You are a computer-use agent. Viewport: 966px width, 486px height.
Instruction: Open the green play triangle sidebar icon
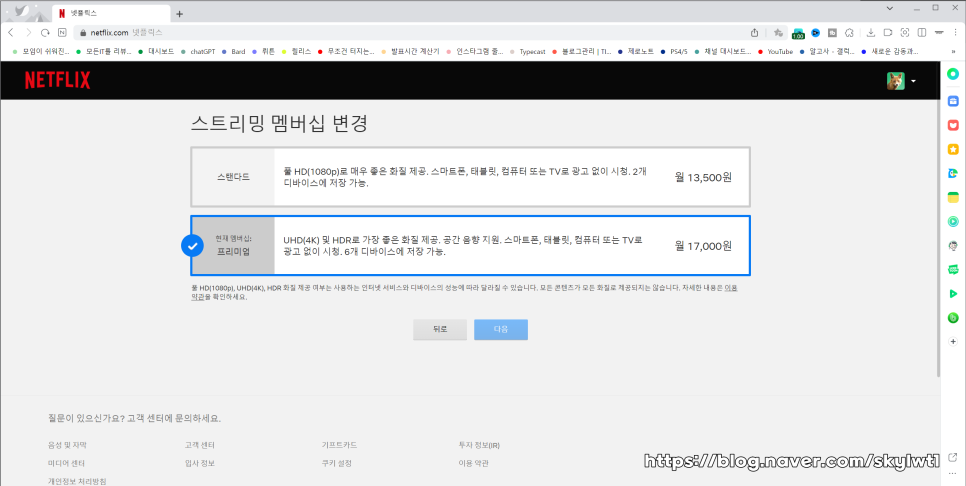tap(953, 294)
